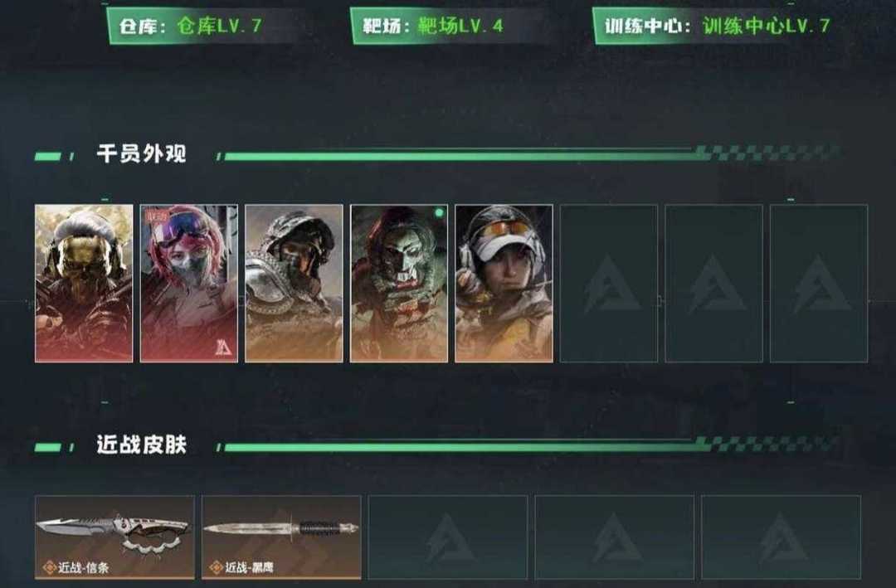Pick the green demon mask operator skin
896x588 pixels.
[x=399, y=284]
